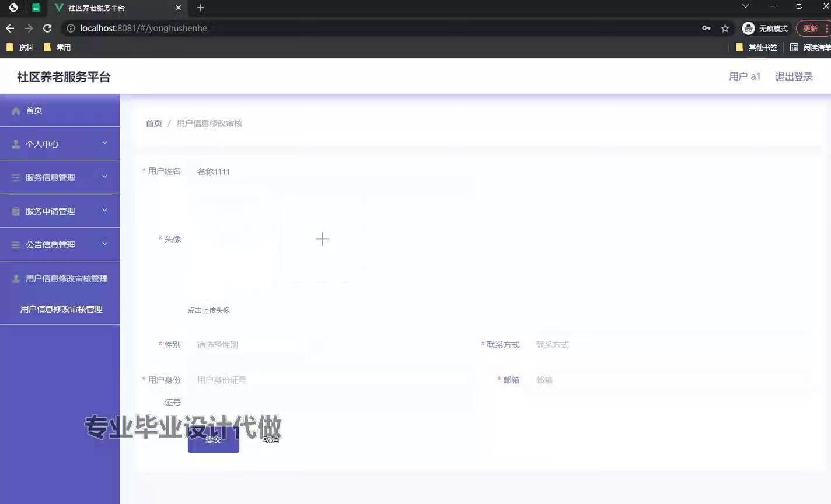The image size is (831, 504).
Task: Reload the page with refresh icon
Action: 47,28
